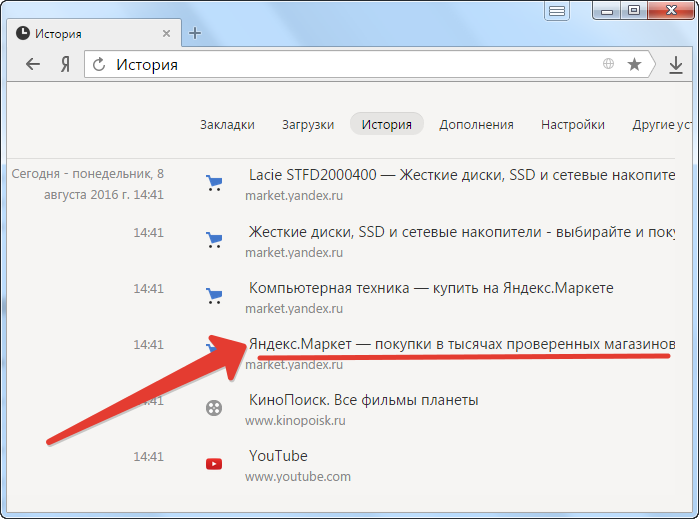
Task: Bookmark page with the star icon
Action: click(x=634, y=65)
